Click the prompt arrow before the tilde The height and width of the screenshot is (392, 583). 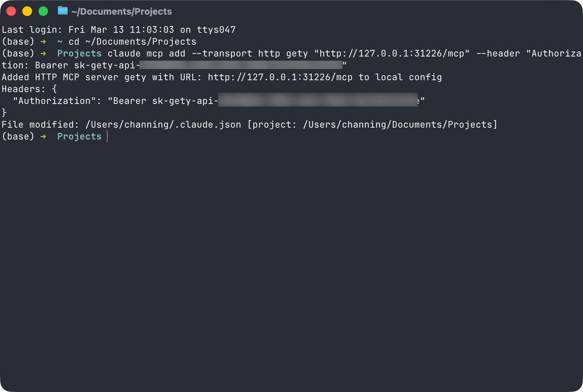(43, 42)
